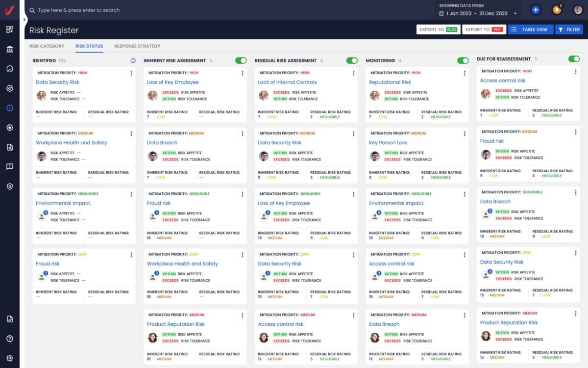Open the dashboard grid icon in sidebar
Screen dimensions: 588x368
click(10, 29)
